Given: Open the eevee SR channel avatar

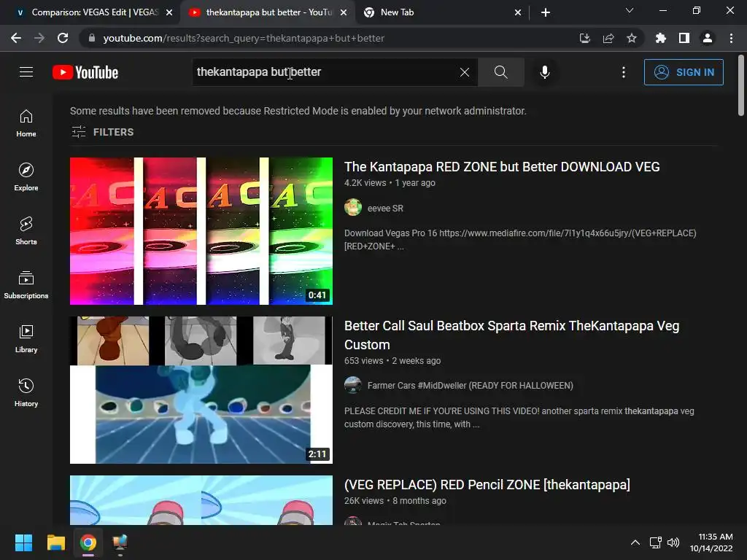Looking at the screenshot, I should tap(353, 208).
